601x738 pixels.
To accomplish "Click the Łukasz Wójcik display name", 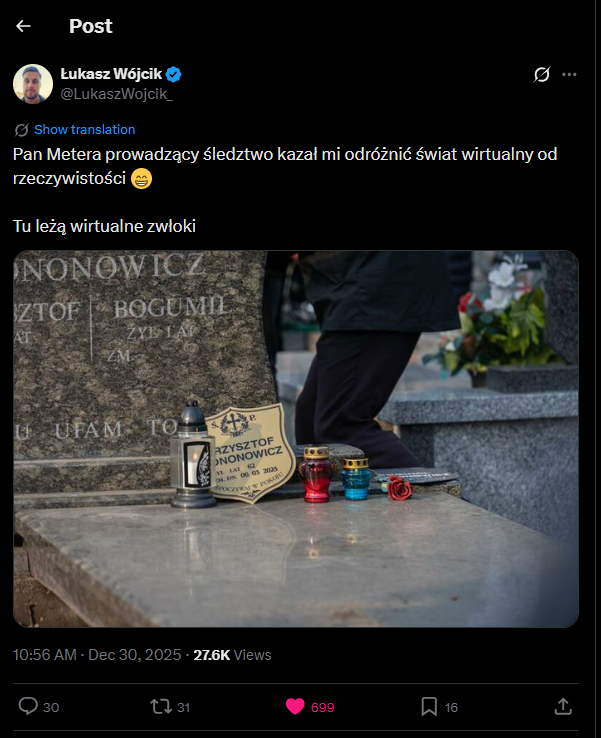I will click(x=111, y=74).
